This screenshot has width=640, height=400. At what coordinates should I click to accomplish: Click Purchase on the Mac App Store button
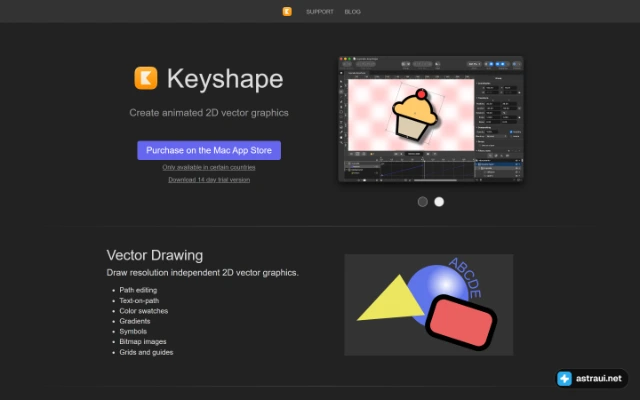pyautogui.click(x=209, y=150)
